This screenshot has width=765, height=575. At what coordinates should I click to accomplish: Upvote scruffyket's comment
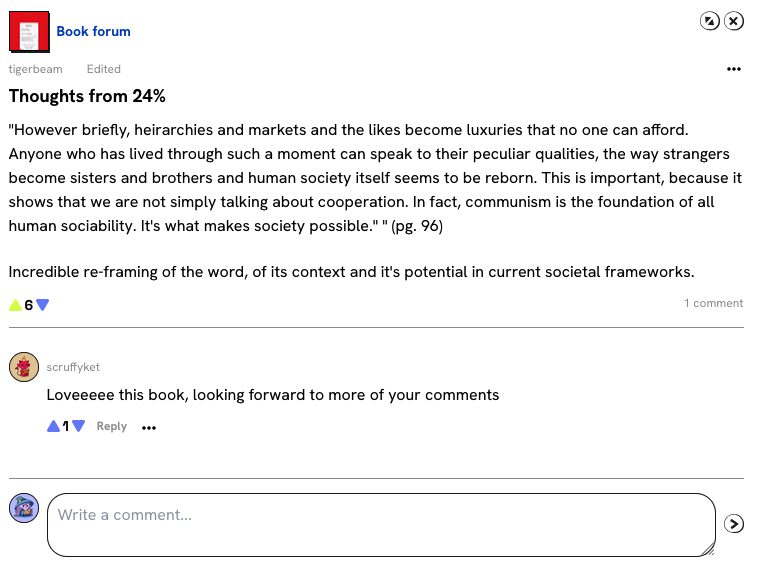point(53,426)
